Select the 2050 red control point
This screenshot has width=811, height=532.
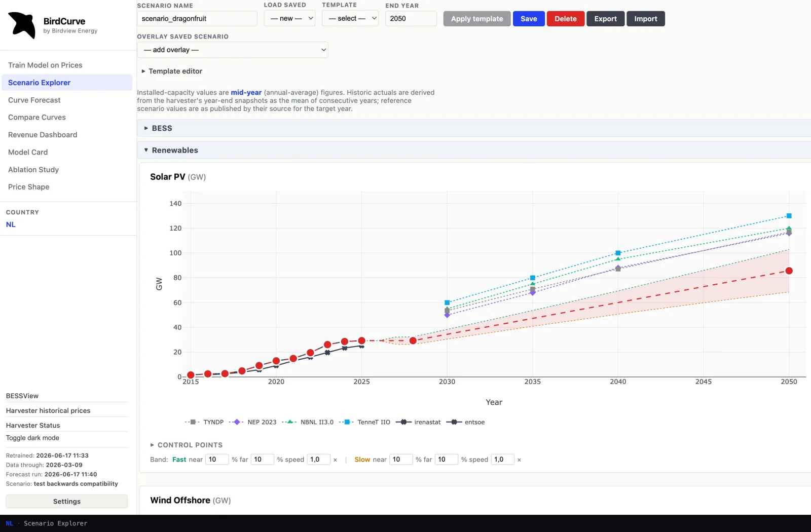(789, 271)
